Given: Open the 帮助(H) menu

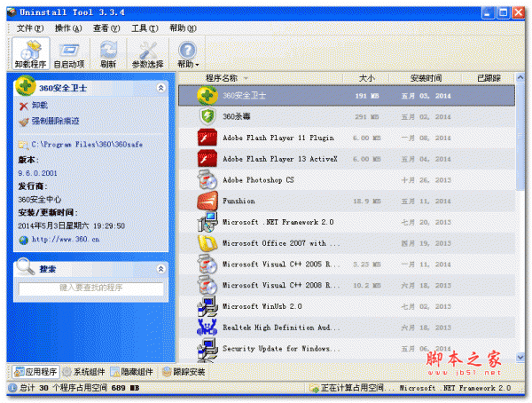Looking at the screenshot, I should (x=183, y=28).
